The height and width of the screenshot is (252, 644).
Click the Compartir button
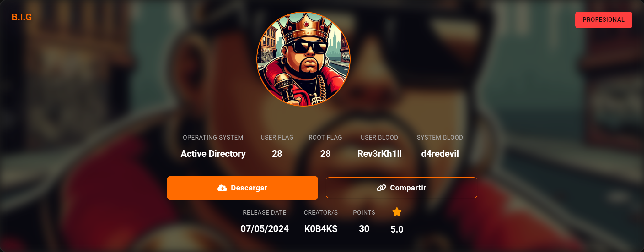click(401, 188)
